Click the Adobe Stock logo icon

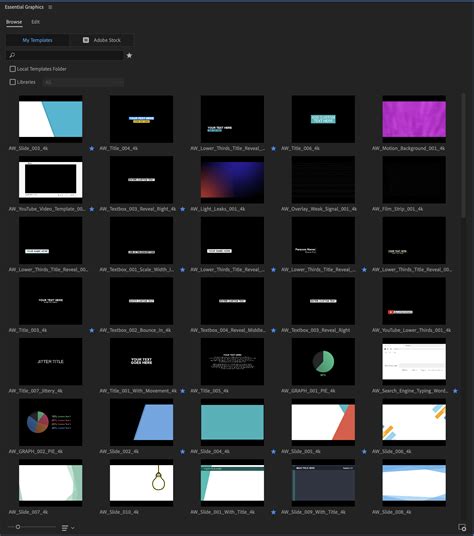pyautogui.click(x=86, y=40)
